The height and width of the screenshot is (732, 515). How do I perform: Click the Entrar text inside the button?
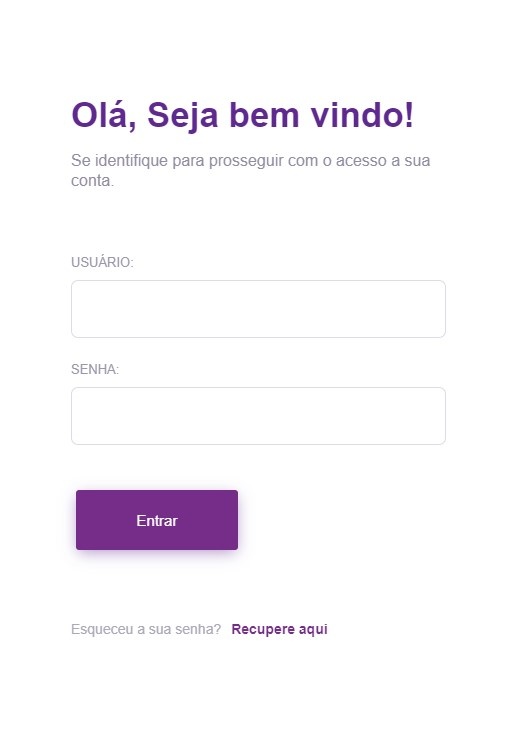click(157, 521)
